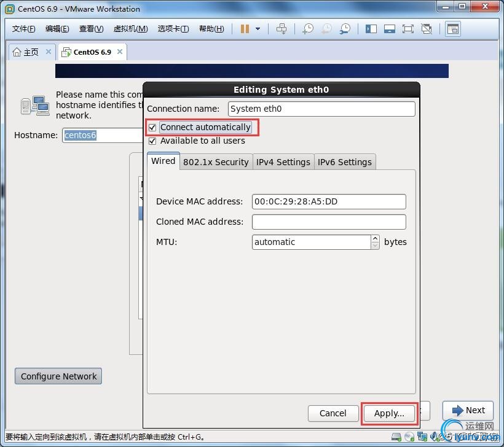Maximize the VMware Workstation window
The image size is (504, 447).
click(462, 7)
